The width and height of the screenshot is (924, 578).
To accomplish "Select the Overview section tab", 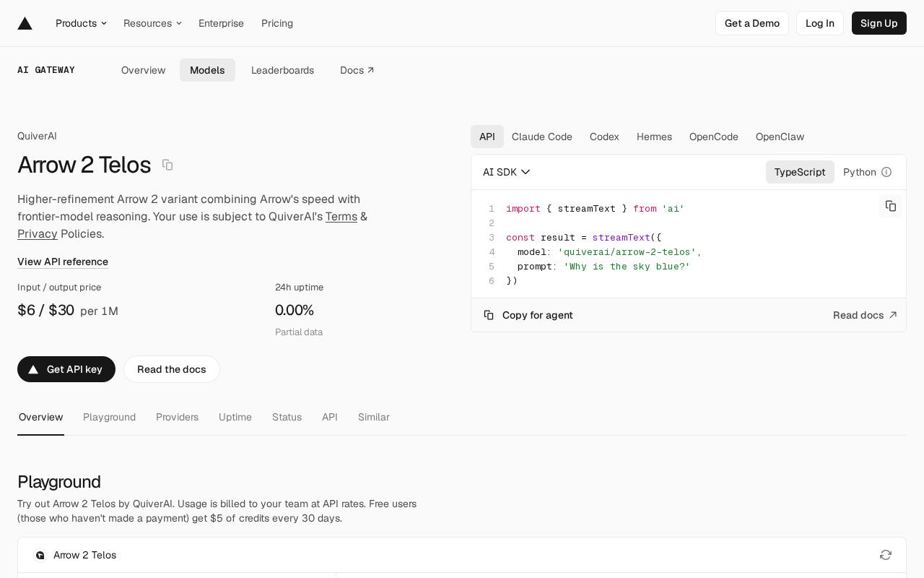I will [x=41, y=417].
